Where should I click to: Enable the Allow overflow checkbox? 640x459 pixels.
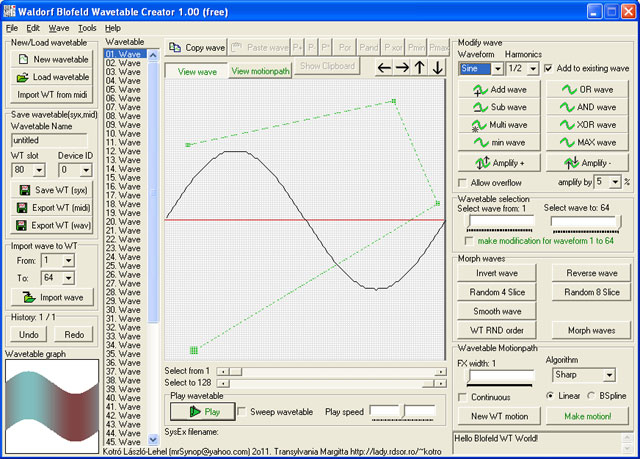[x=462, y=183]
